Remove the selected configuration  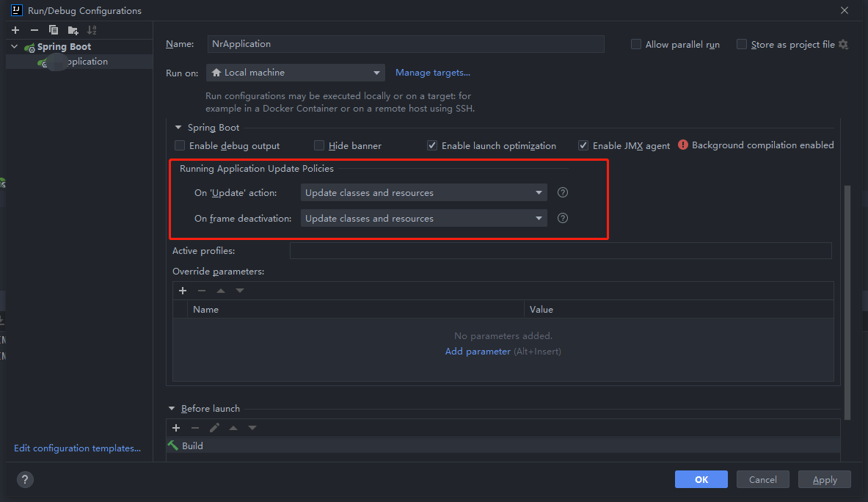coord(34,30)
